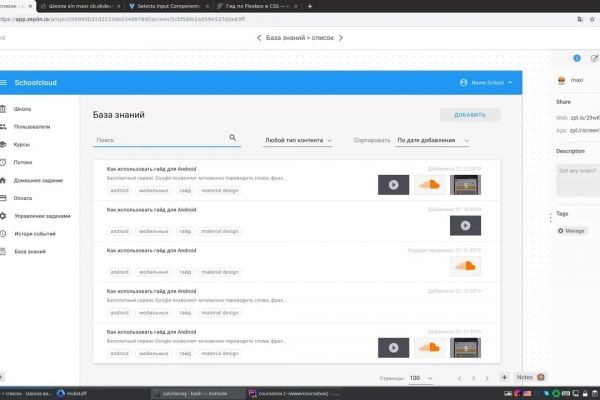
Task: Go to next Zeplin screen chevron
Action: click(341, 38)
